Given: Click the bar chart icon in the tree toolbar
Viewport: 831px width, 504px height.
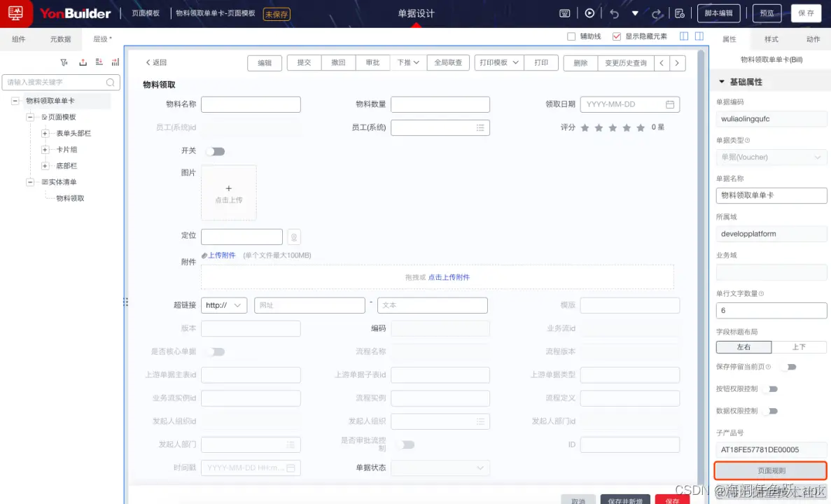Looking at the screenshot, I should pyautogui.click(x=115, y=62).
